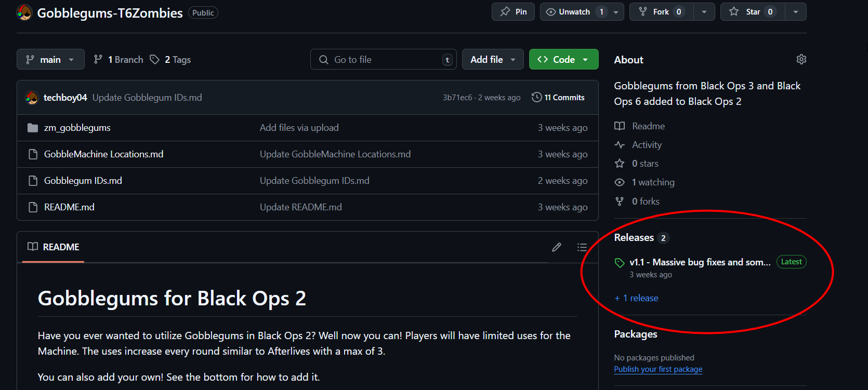
Task: Click the Gobblegums-T6Zombies repository name
Action: [110, 13]
